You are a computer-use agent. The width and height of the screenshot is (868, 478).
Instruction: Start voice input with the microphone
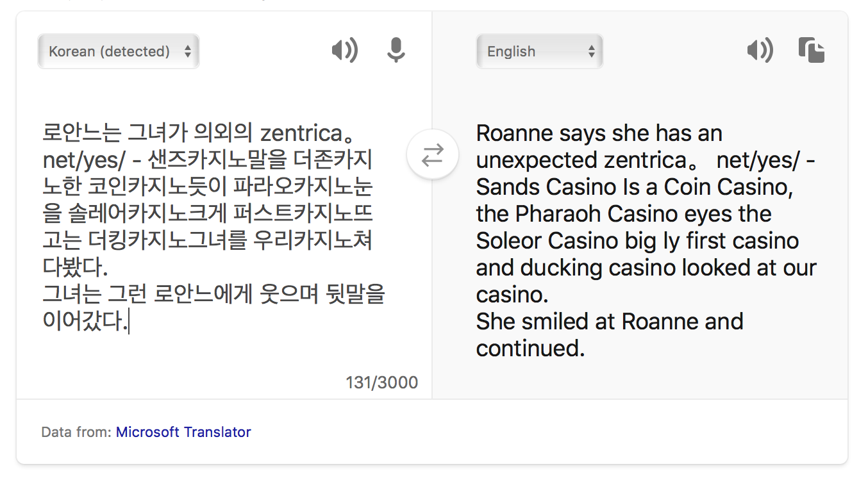pyautogui.click(x=396, y=51)
